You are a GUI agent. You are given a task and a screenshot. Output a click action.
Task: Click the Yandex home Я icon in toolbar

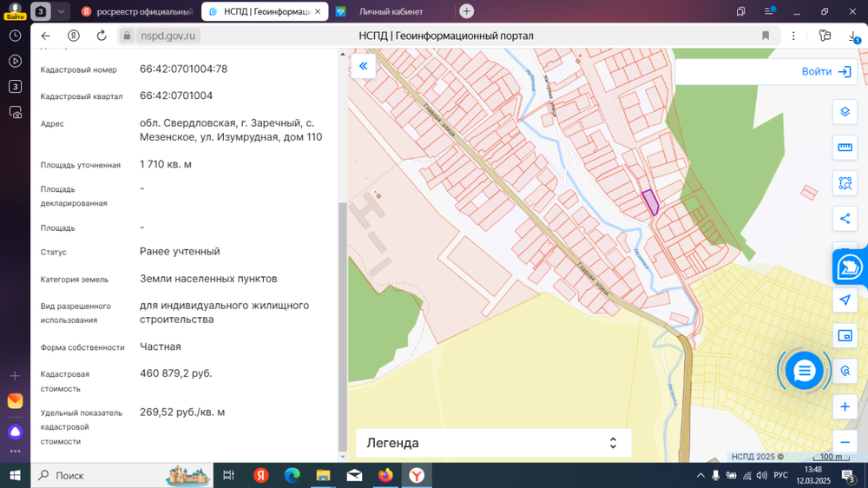(x=74, y=36)
